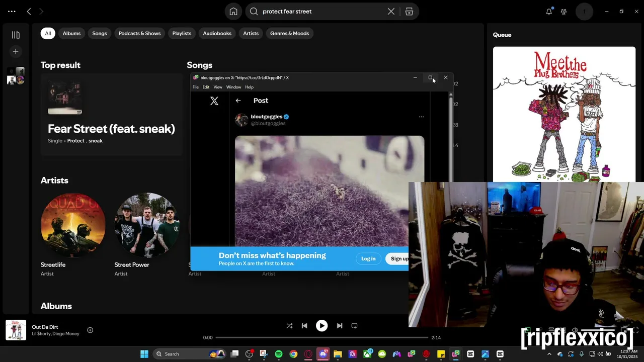644x362 pixels.
Task: Open now playing album cover thumbnail
Action: pos(16,330)
